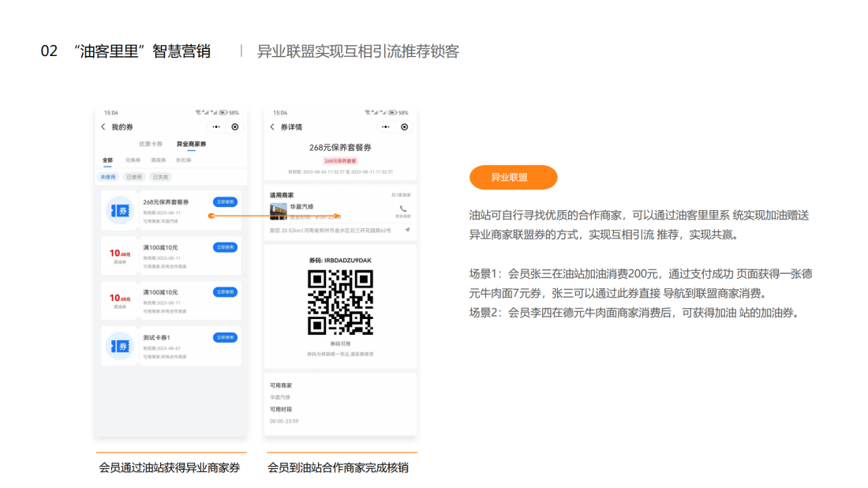Tap the 华晨汽修 merchant thumbnail
The width and height of the screenshot is (868, 488).
[278, 211]
